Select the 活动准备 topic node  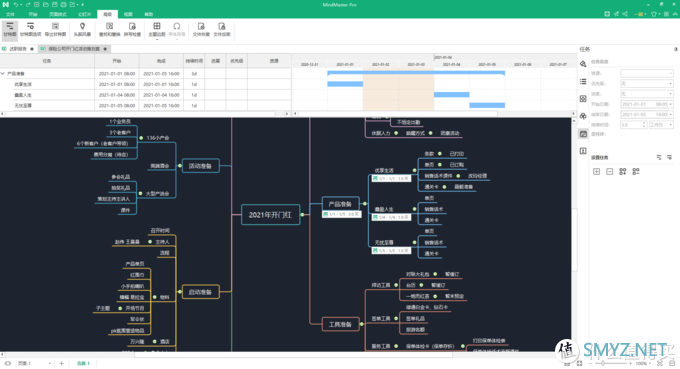coord(200,166)
